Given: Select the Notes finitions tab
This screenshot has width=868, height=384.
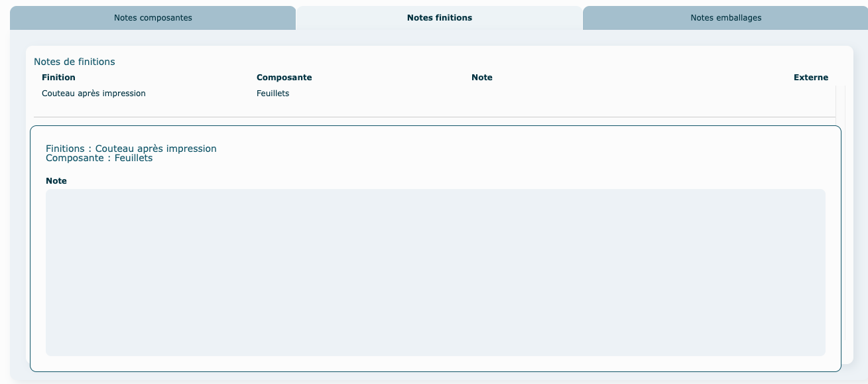Looking at the screenshot, I should [x=439, y=18].
